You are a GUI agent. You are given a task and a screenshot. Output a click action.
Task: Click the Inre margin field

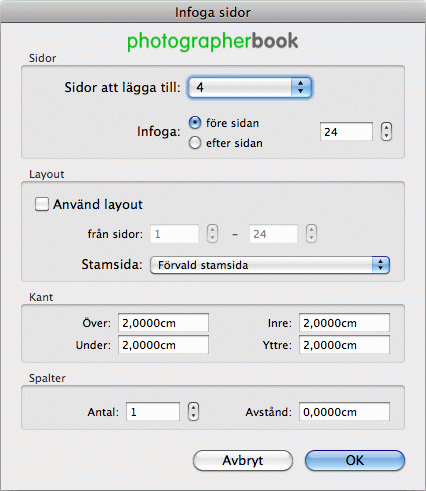[x=344, y=323]
